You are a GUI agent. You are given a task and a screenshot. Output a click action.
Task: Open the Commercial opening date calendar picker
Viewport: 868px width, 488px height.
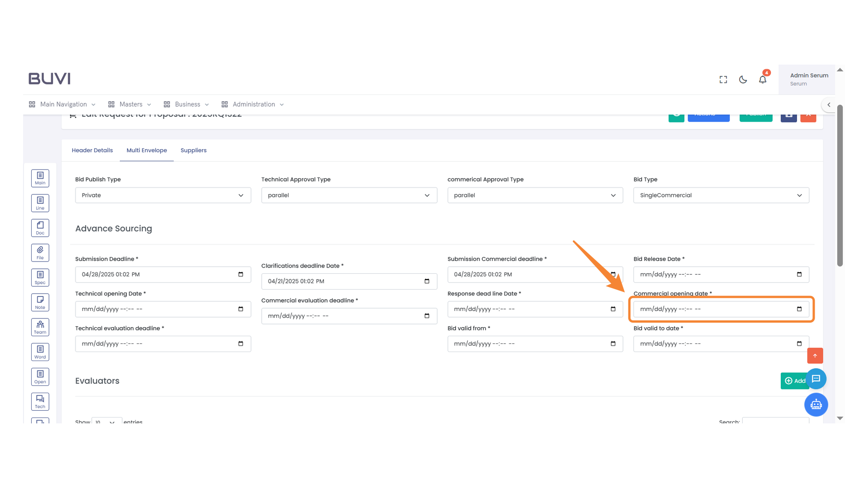click(x=799, y=309)
